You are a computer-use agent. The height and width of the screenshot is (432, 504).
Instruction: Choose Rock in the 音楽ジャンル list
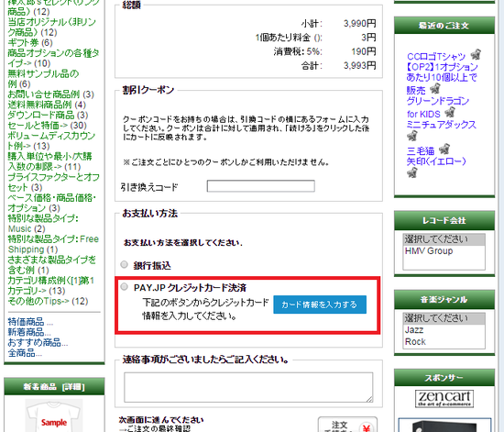point(444,341)
